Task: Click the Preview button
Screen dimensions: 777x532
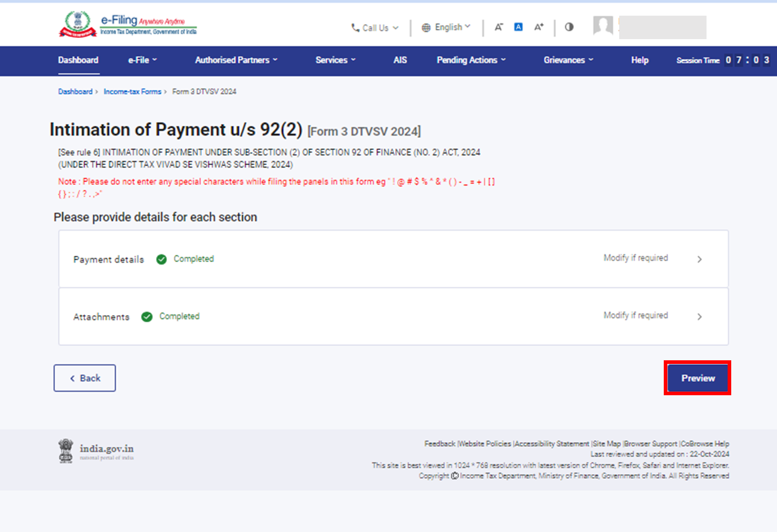Action: click(697, 378)
